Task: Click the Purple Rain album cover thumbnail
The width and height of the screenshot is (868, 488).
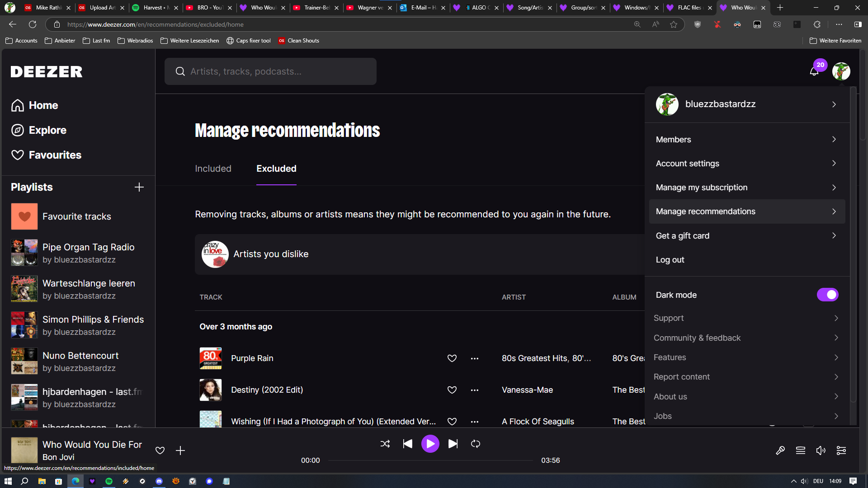Action: [211, 358]
